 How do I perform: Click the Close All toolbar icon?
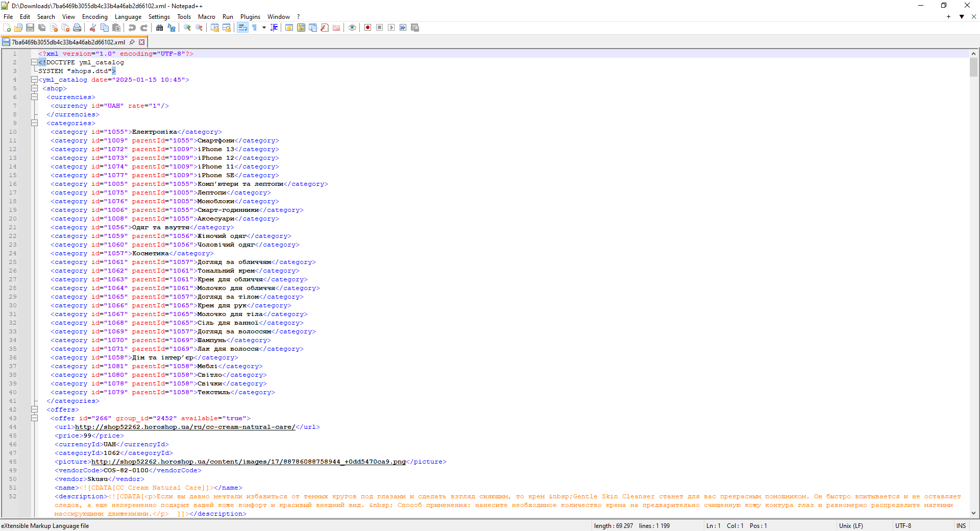(65, 28)
